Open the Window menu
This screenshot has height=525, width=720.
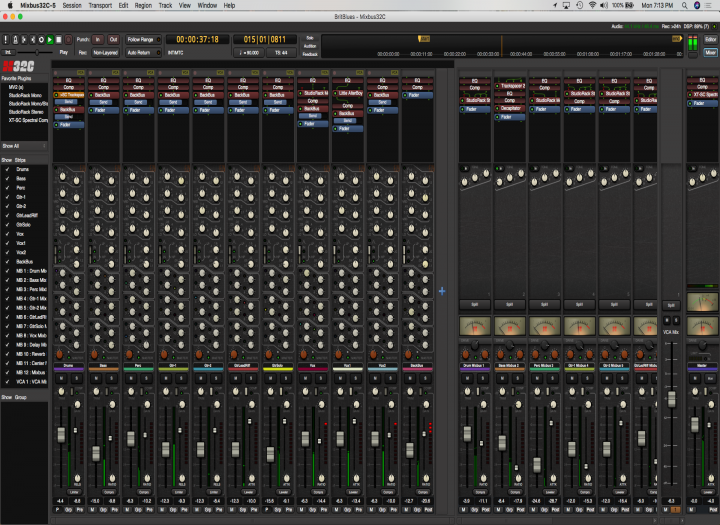point(207,6)
